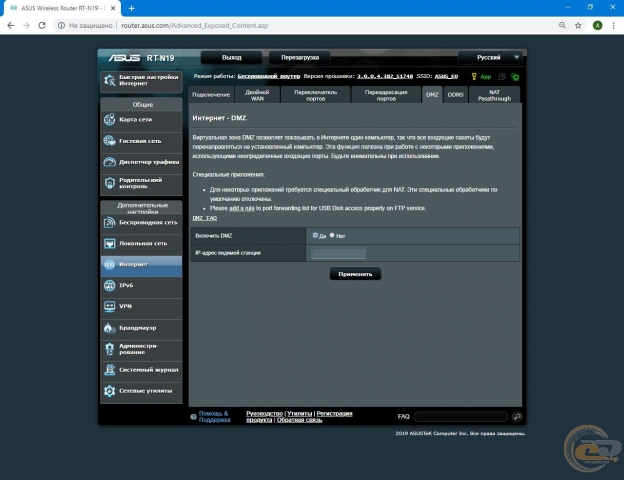Viewport: 624px width, 480px height.
Task: Go back using the browser back arrow
Action: point(11,25)
